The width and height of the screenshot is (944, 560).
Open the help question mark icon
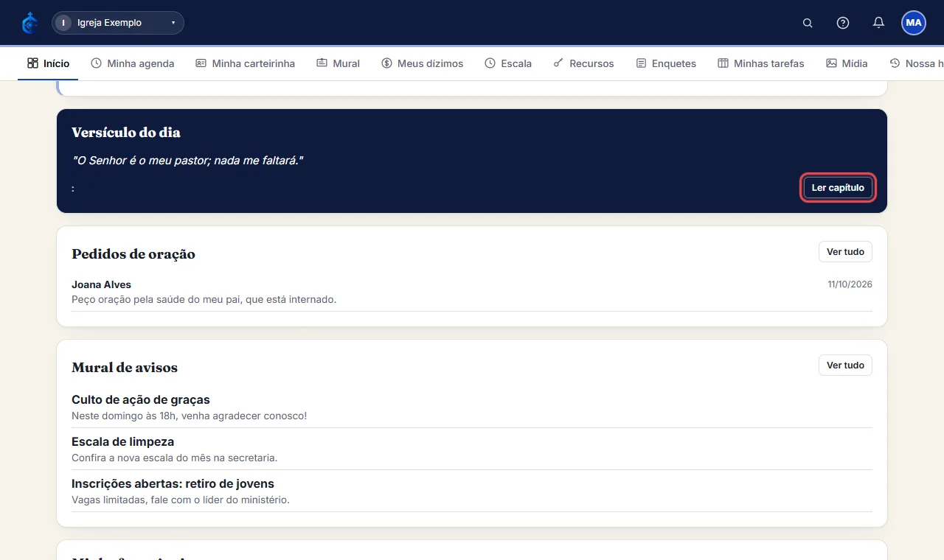point(843,23)
